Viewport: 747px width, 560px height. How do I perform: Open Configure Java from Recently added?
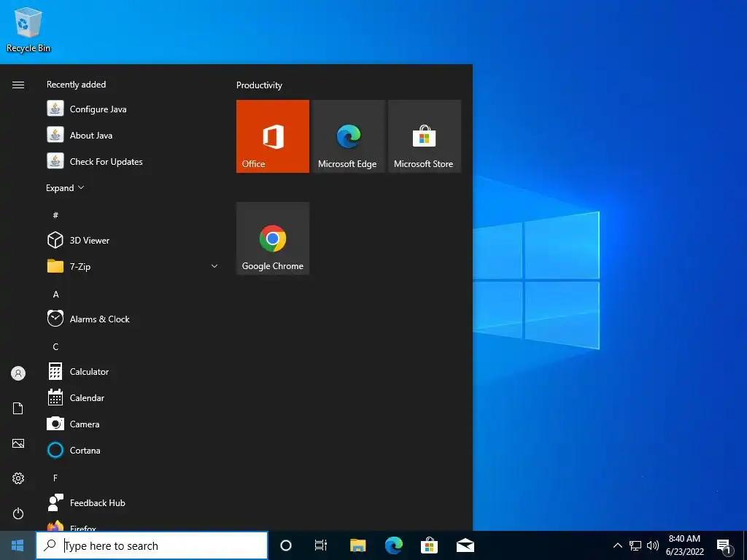point(133,109)
